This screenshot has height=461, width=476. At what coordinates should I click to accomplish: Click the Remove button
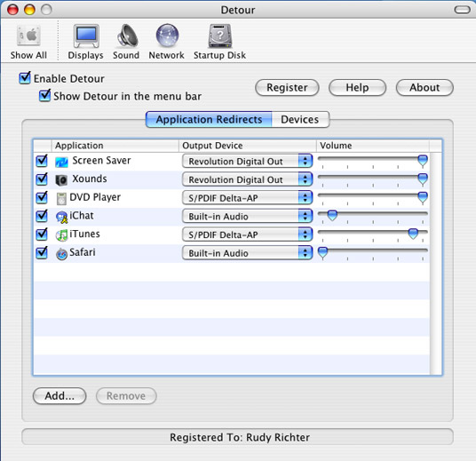126,396
